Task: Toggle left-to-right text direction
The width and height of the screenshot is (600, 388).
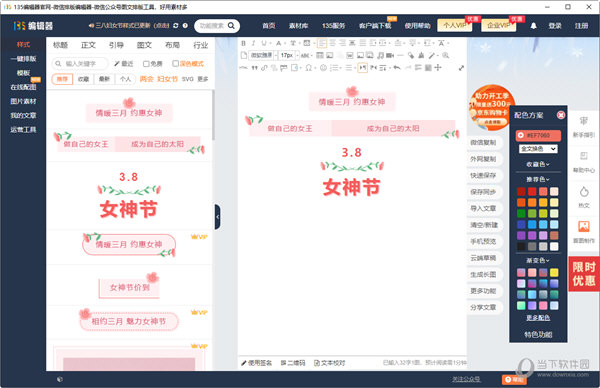Action: pyautogui.click(x=362, y=68)
